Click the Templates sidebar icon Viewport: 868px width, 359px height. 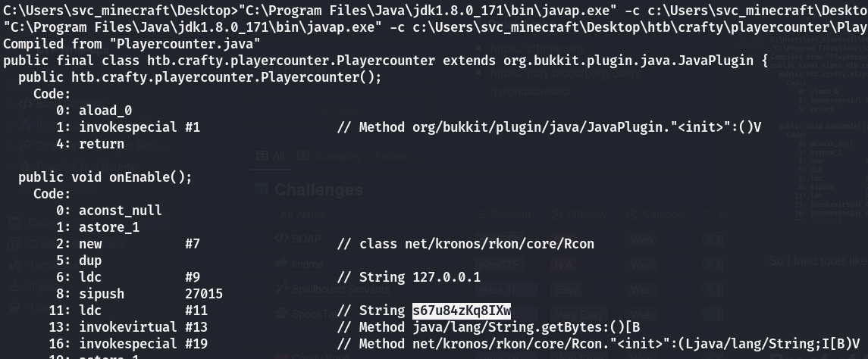(x=14, y=265)
